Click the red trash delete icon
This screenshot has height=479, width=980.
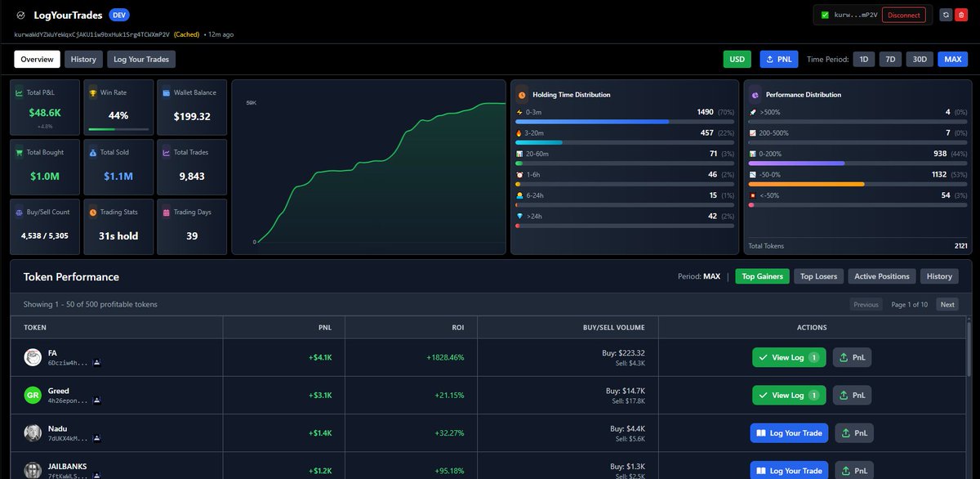pos(960,15)
